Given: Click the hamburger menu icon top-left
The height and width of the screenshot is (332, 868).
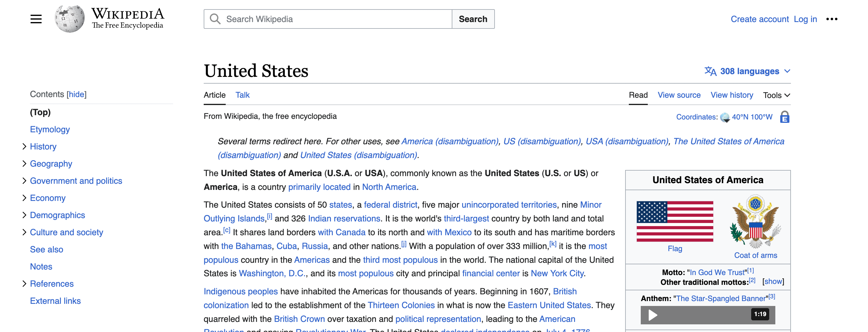Looking at the screenshot, I should 36,19.
